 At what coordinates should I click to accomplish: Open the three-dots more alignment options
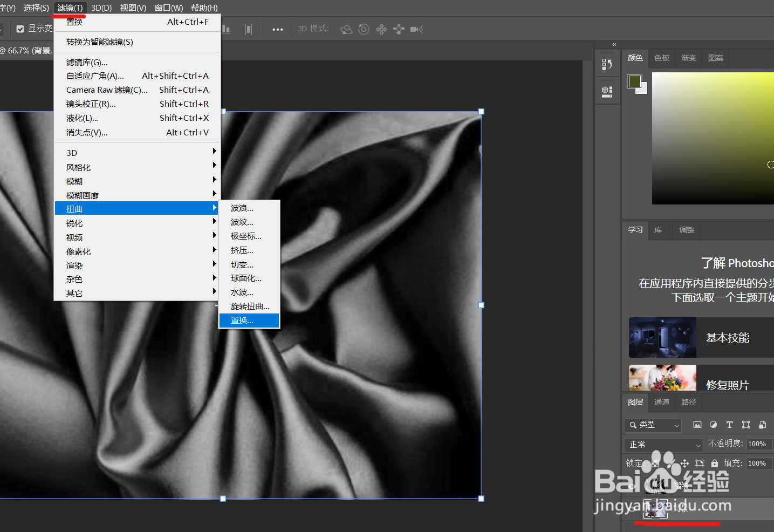tap(278, 29)
